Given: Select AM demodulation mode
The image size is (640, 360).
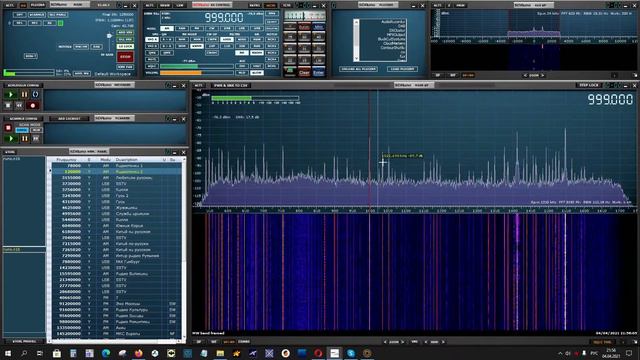Looking at the screenshot, I should 167,29.
